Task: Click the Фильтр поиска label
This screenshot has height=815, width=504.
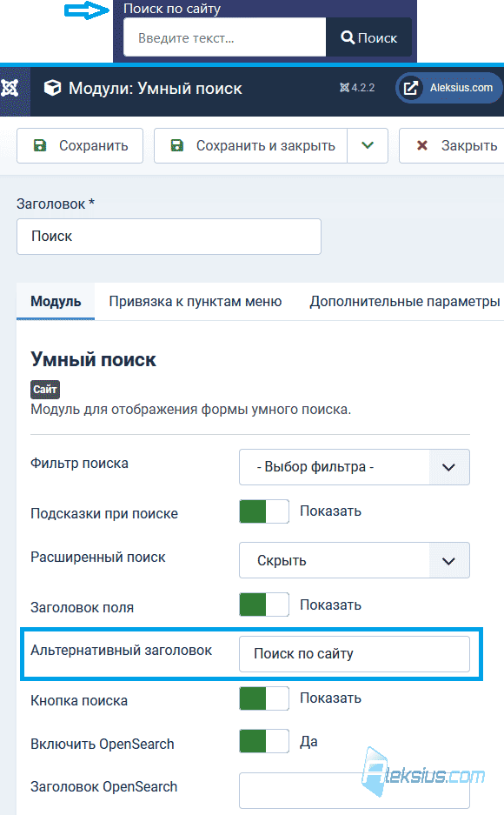Action: (x=79, y=463)
